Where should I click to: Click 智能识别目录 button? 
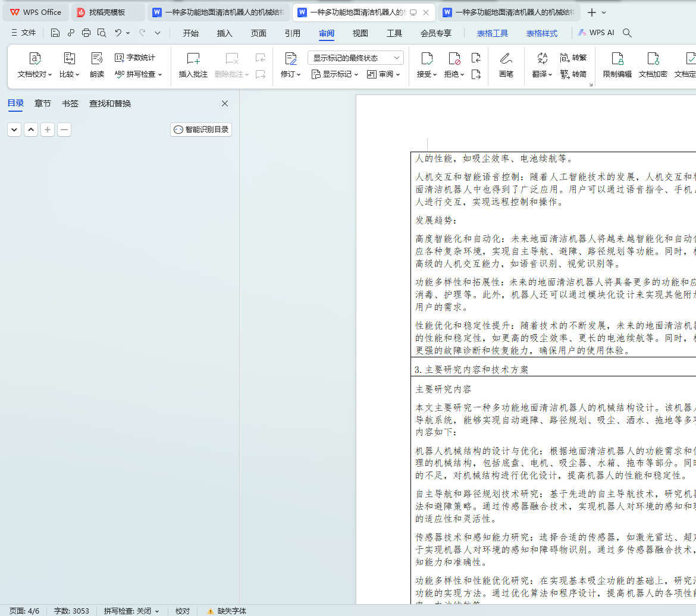[201, 130]
